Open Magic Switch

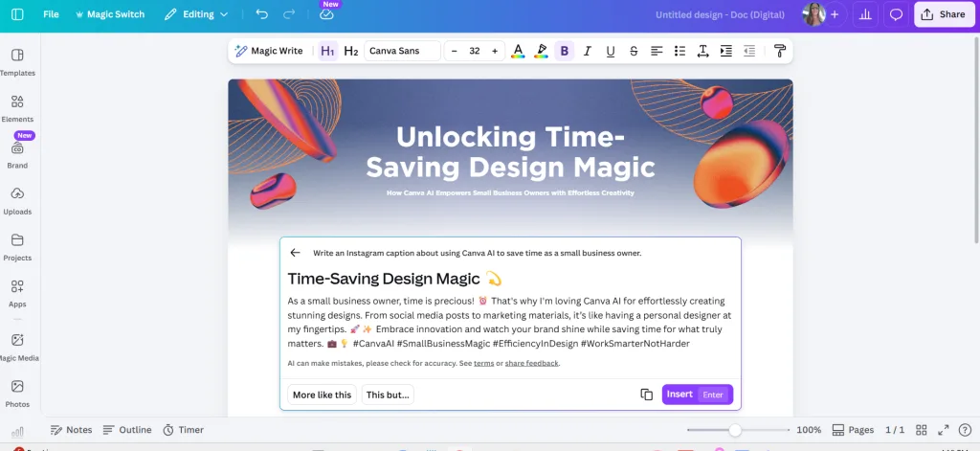[109, 14]
